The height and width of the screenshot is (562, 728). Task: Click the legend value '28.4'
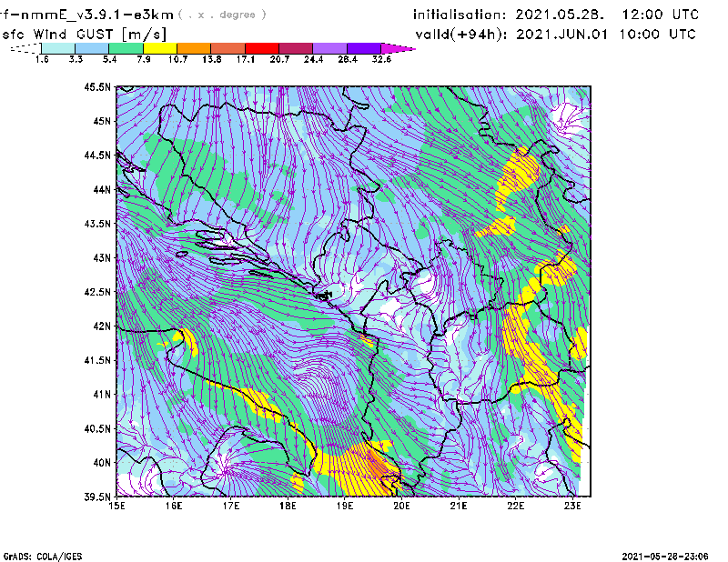348,59
